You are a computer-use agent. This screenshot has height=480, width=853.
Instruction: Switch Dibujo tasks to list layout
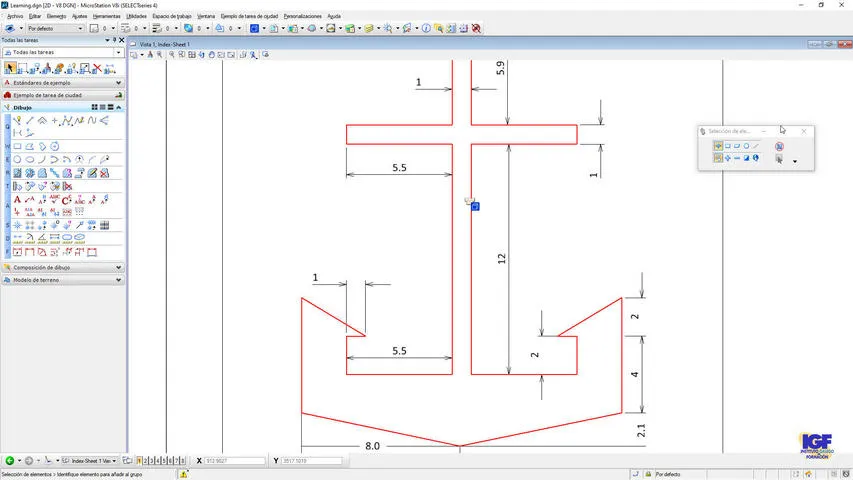pos(103,108)
